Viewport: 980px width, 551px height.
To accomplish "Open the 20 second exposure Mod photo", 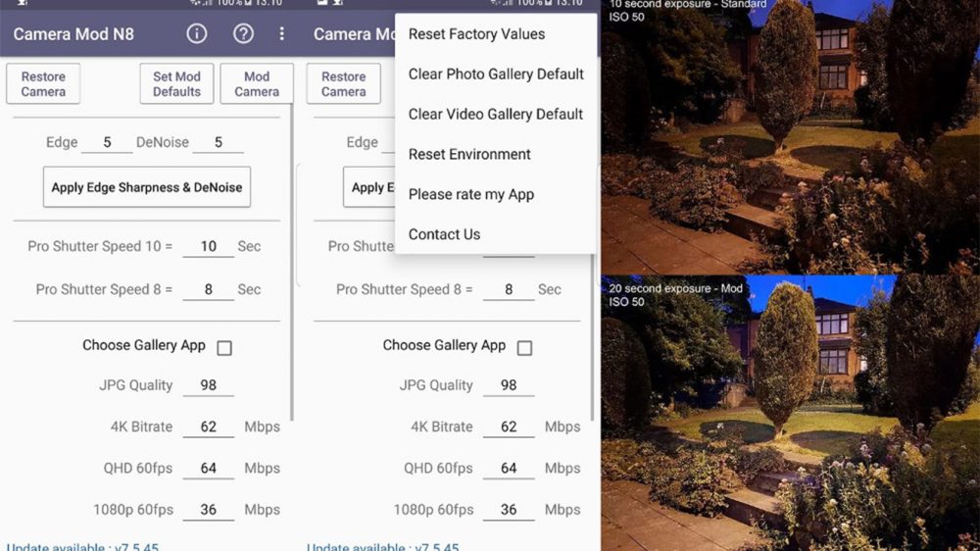I will (x=790, y=412).
